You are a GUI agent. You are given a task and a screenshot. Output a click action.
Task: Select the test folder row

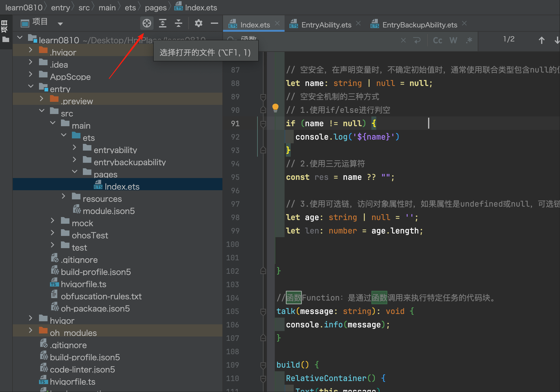pyautogui.click(x=118, y=245)
